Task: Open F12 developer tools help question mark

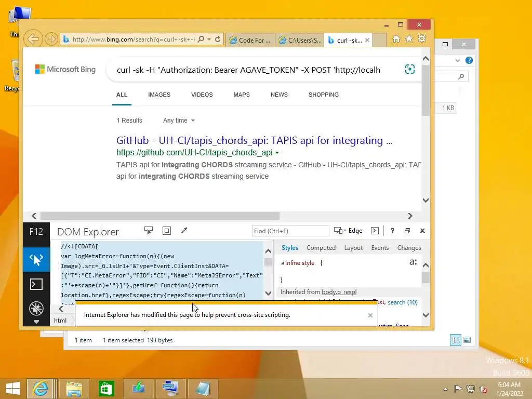Action: tap(392, 231)
